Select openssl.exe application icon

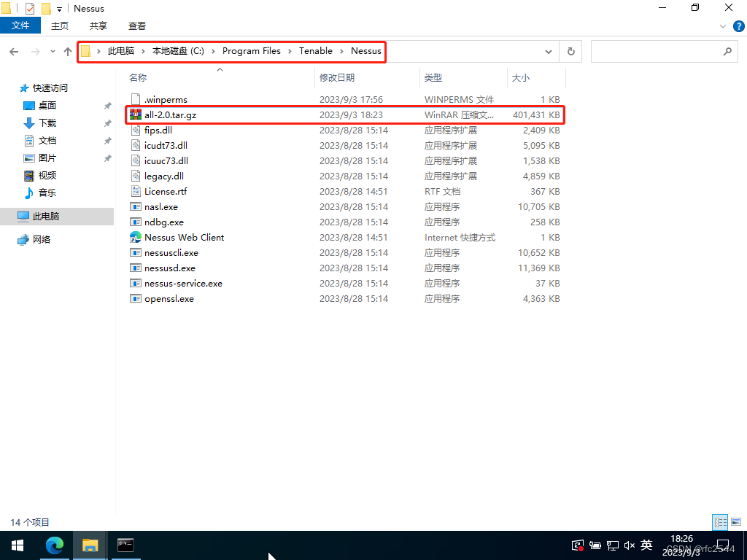pyautogui.click(x=136, y=298)
